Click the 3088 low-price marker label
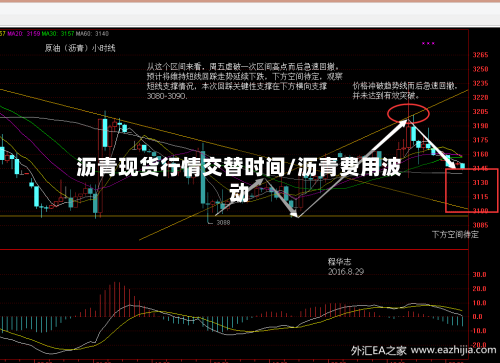Image resolution: width=500 pixels, height=363 pixels. [x=223, y=222]
